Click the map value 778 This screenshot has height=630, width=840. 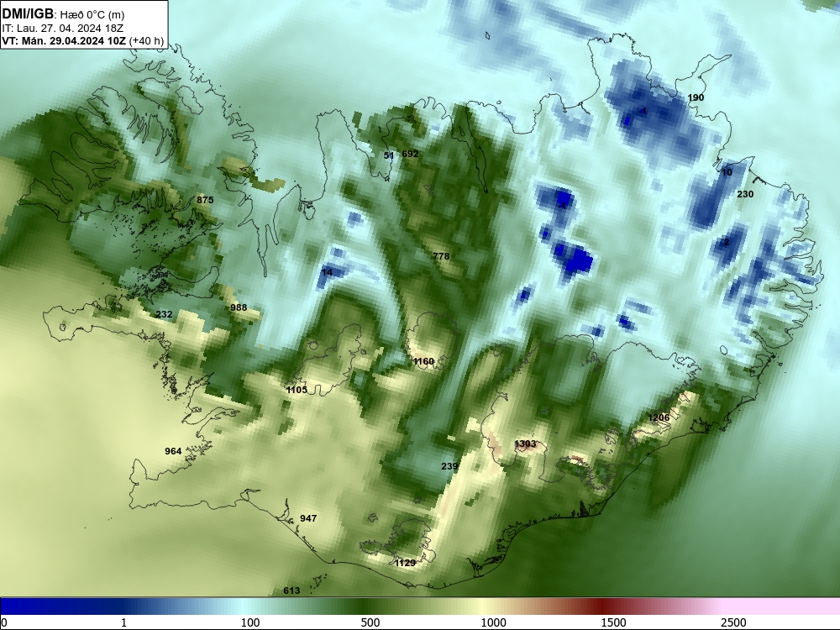[441, 256]
